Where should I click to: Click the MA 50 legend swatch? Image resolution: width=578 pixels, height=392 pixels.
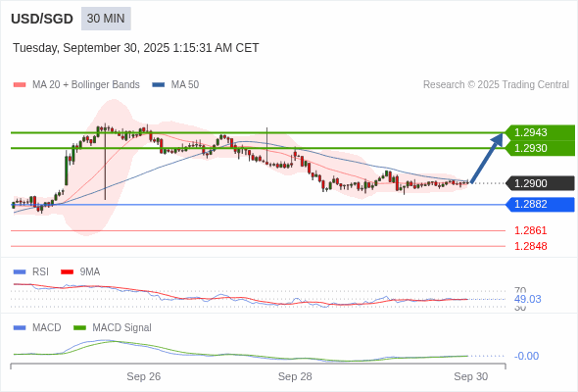(x=159, y=85)
